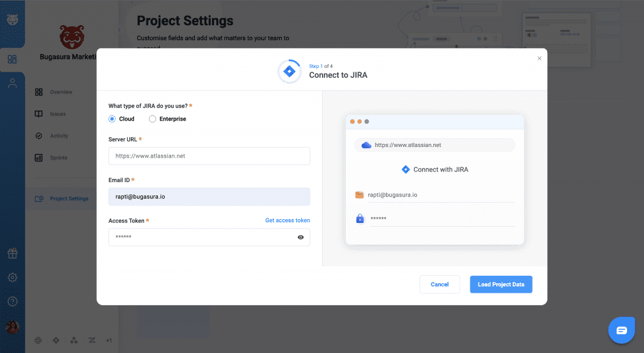Click the user avatar at bottom of rail

tap(13, 327)
